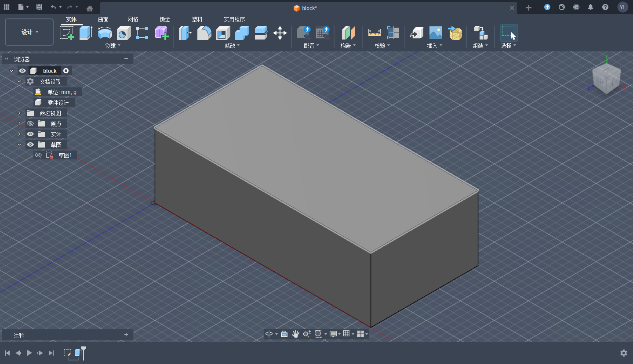Screen dimensions: 633x364
Task: Open the Data Panel grid icon
Action: 7,7
